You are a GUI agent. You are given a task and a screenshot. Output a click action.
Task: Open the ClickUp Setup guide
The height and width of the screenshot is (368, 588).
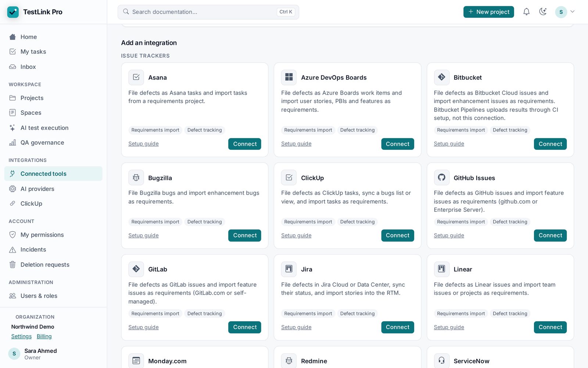(296, 236)
